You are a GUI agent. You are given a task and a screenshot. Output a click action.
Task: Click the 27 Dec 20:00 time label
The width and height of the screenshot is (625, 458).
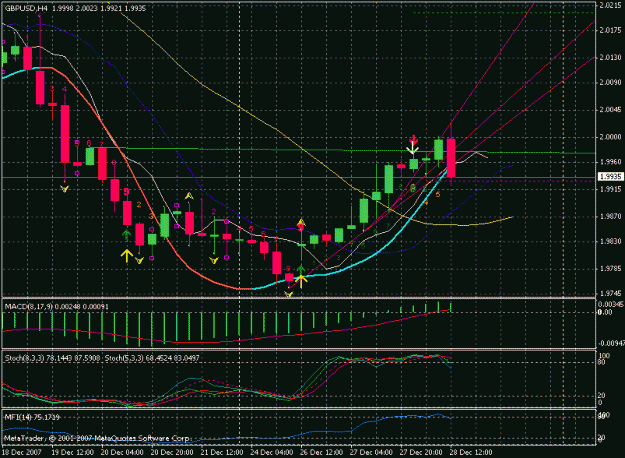(x=421, y=452)
